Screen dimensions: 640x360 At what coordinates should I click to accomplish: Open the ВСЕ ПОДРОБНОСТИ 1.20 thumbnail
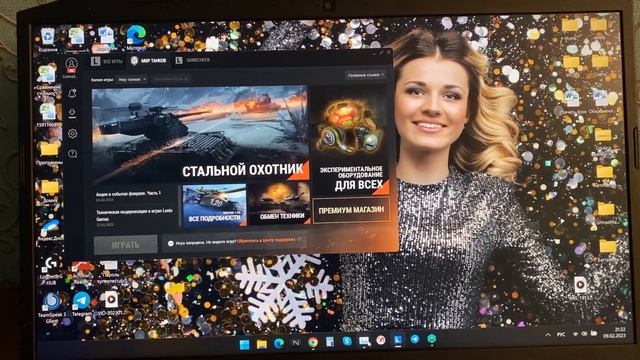(x=214, y=205)
